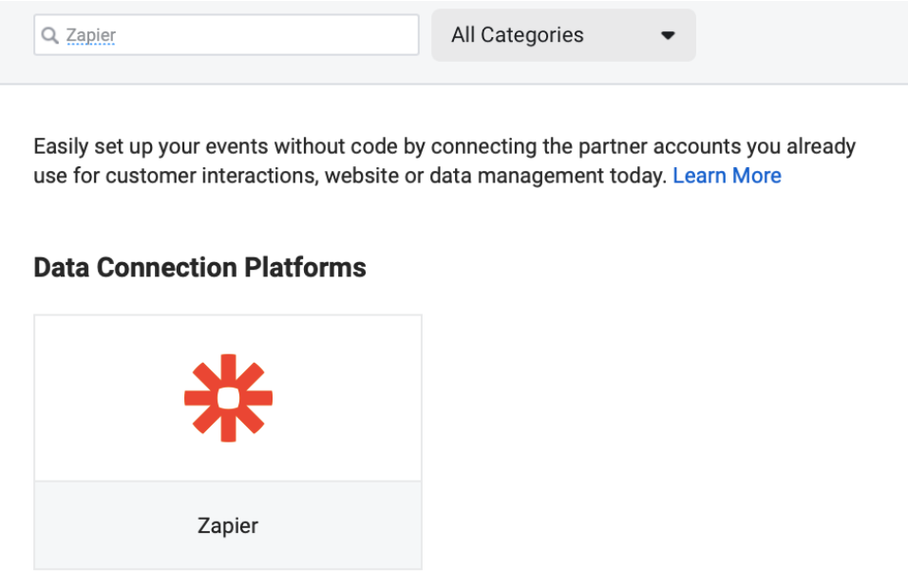Select the Zapier partner card label
The width and height of the screenshot is (908, 588).
click(228, 525)
